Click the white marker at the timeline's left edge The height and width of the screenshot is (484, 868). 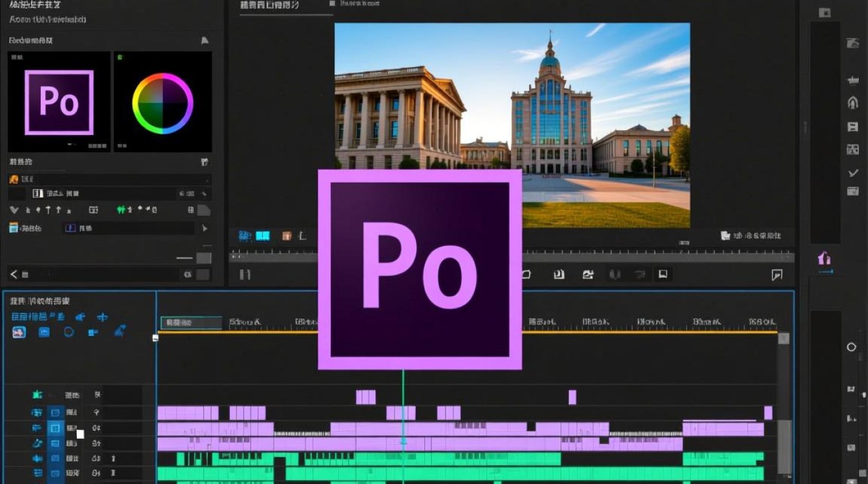[156, 338]
